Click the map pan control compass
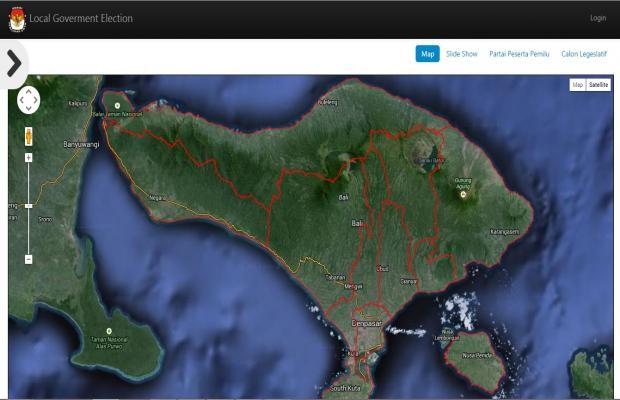This screenshot has width=620, height=400. pos(28,100)
